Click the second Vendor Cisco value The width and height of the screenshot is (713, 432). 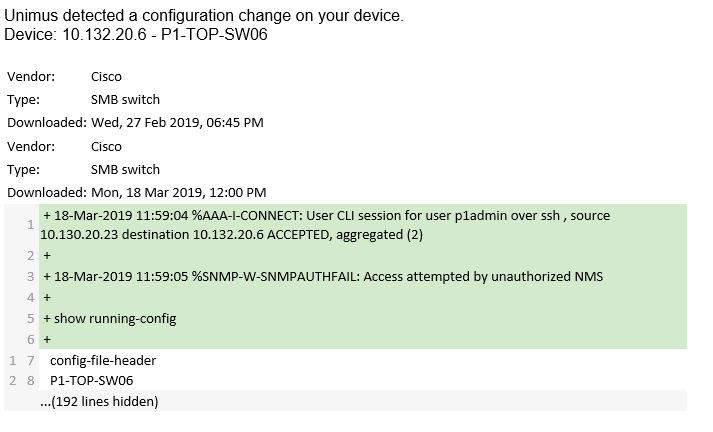pyautogui.click(x=106, y=146)
